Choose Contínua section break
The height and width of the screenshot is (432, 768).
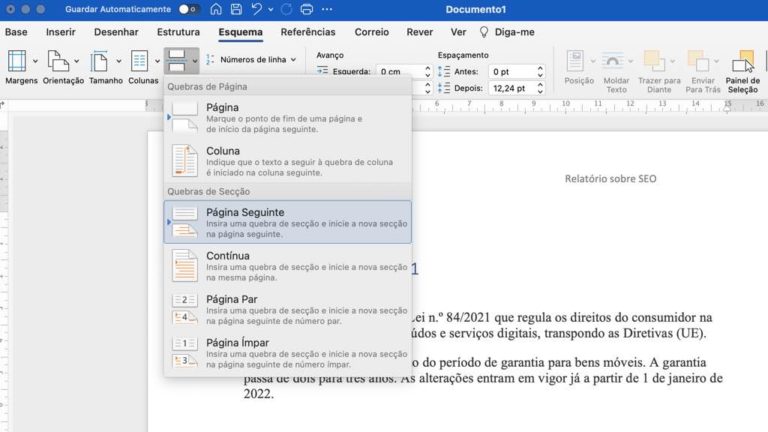tap(288, 266)
